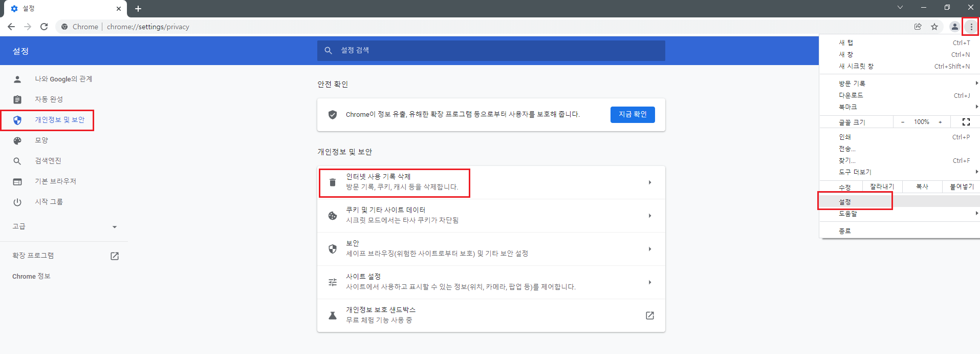Click the sliders icon for 사이트 설정
Image resolution: width=980 pixels, height=354 pixels.
[x=333, y=282]
